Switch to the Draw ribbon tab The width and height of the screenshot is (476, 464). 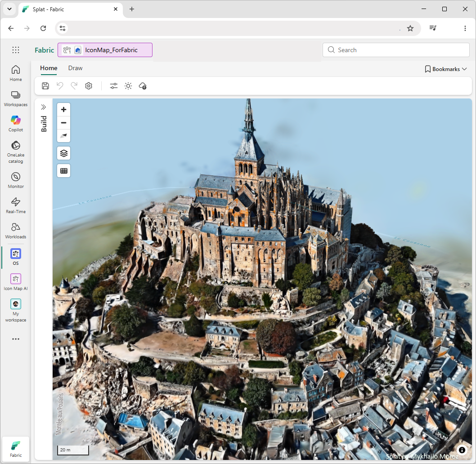pos(75,68)
